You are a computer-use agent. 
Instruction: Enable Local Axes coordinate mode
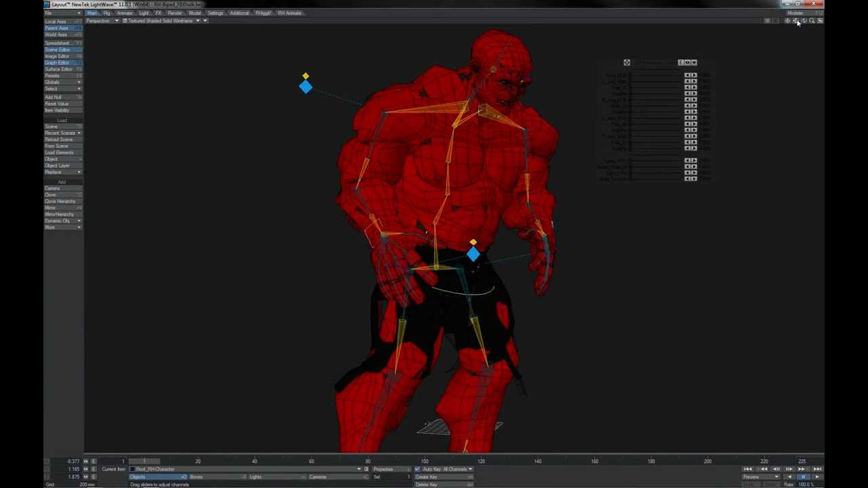tap(63, 22)
